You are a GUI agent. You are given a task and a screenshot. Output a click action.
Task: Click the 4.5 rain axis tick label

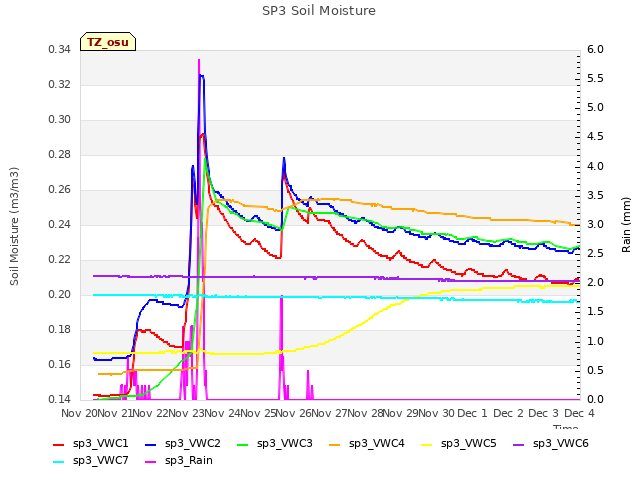[596, 137]
